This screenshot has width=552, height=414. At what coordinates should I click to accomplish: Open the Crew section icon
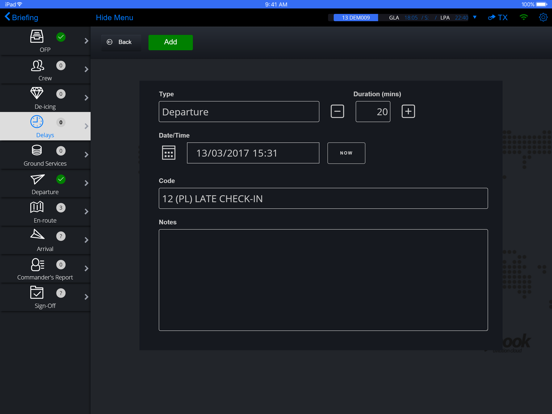coord(37,65)
